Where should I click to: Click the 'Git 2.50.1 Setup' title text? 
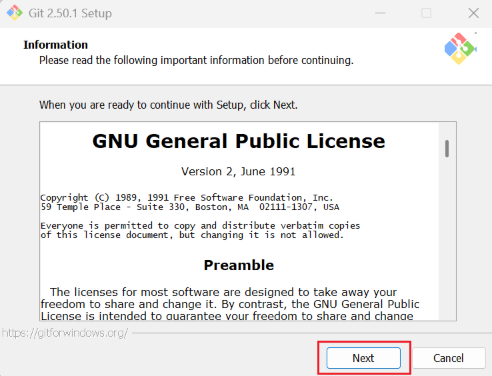pos(70,13)
